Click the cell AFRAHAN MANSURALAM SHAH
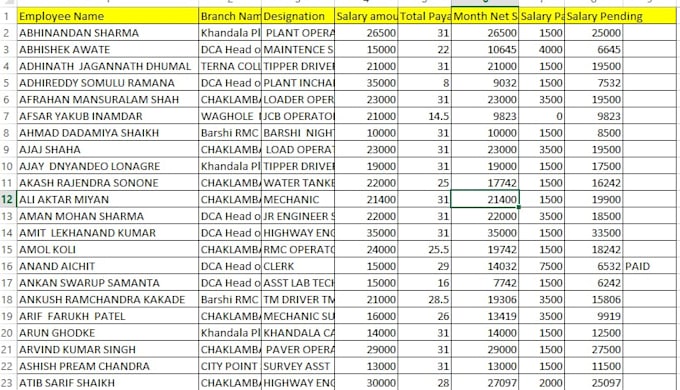The image size is (680, 390). pos(108,99)
